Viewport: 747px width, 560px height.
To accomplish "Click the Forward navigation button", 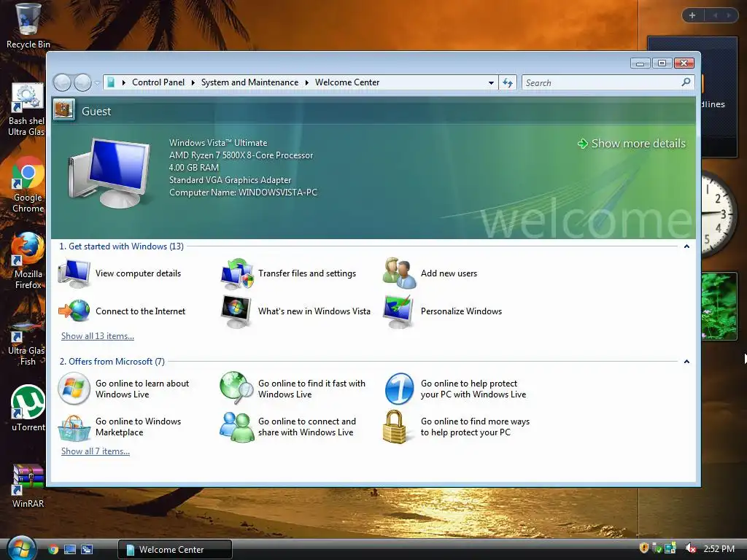I will [82, 83].
